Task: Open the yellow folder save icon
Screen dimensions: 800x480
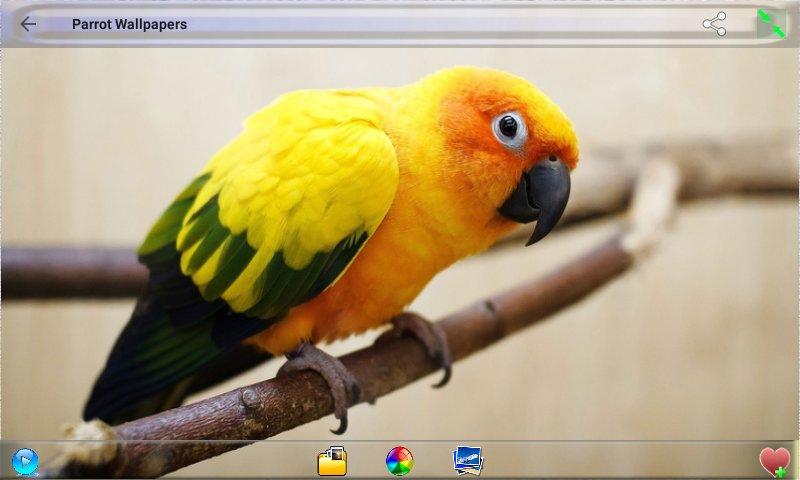Action: 332,461
